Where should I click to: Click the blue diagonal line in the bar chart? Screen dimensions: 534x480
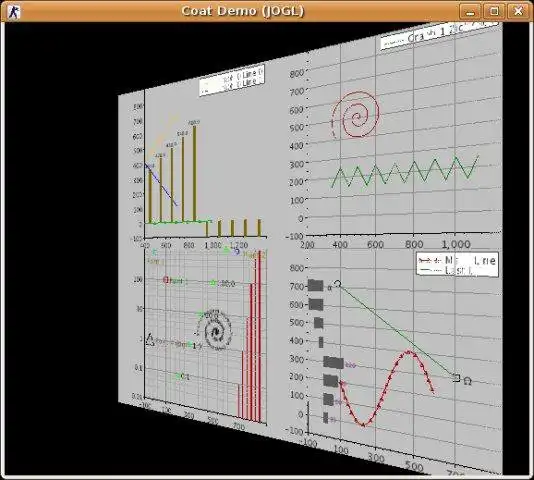pyautogui.click(x=161, y=185)
